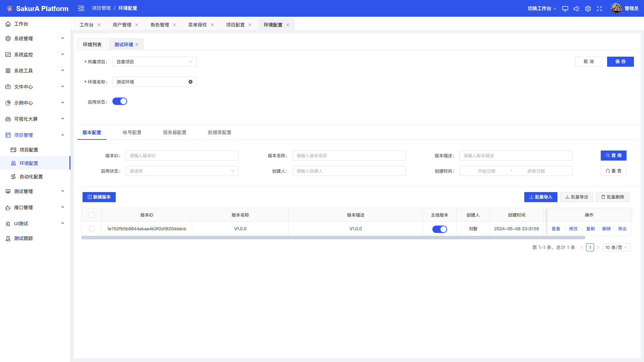The height and width of the screenshot is (362, 644).
Task: Click the 新建版本 button
Action: tap(99, 197)
